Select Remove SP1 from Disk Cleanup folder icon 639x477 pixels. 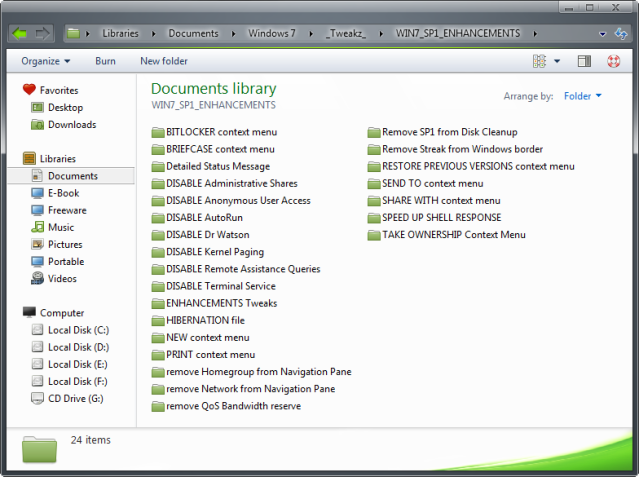(x=374, y=132)
